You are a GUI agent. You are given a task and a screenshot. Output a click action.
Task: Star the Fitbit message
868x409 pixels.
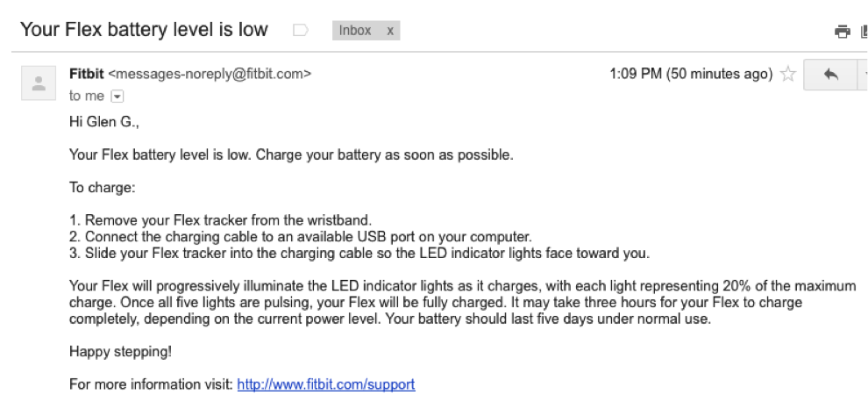click(787, 74)
